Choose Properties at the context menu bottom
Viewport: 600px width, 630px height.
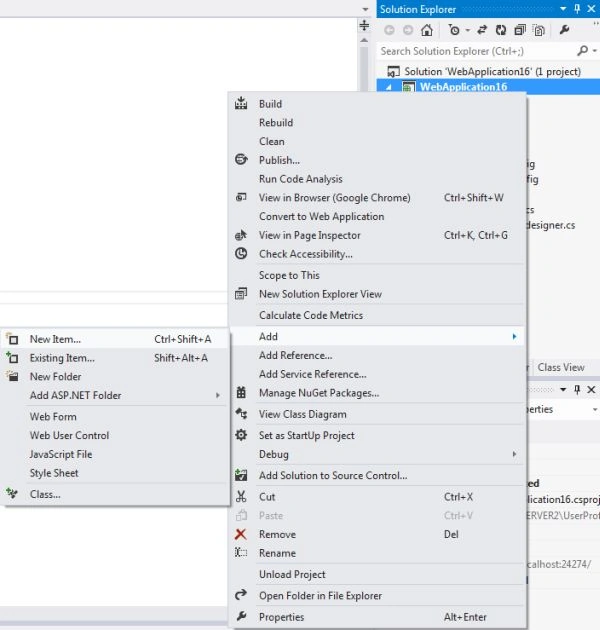377,617
